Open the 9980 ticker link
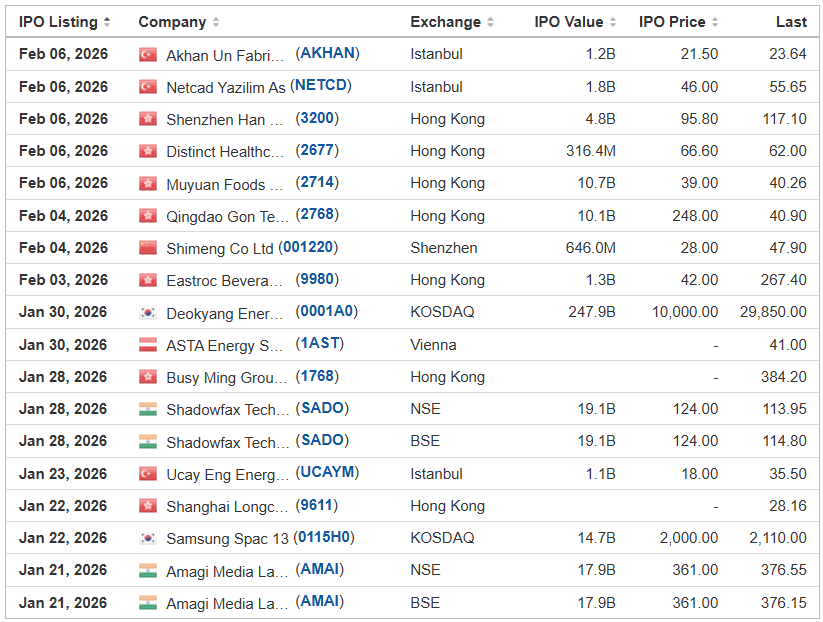 coord(317,279)
